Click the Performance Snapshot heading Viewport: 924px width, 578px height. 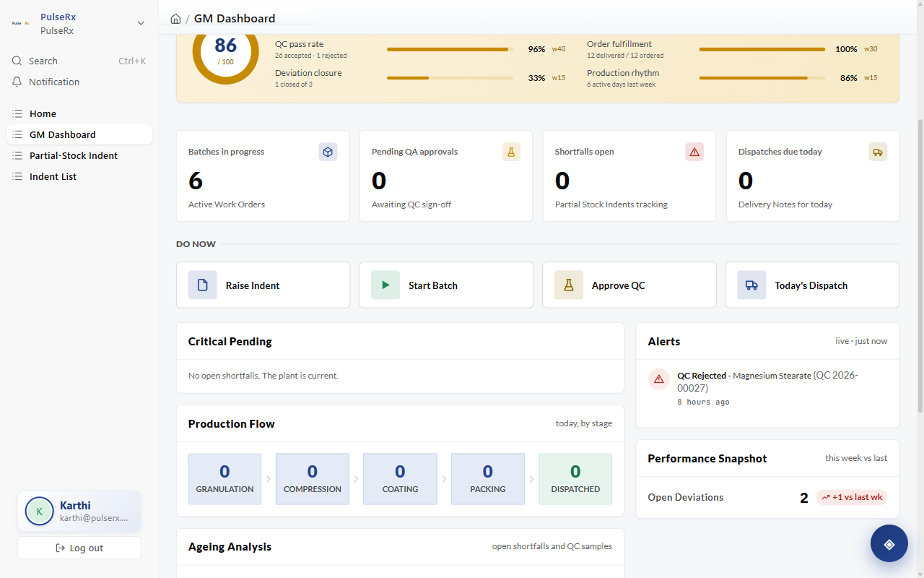tap(707, 459)
